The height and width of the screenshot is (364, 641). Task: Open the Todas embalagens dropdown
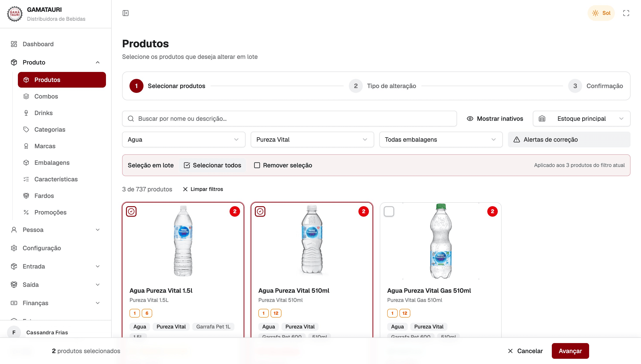441,139
